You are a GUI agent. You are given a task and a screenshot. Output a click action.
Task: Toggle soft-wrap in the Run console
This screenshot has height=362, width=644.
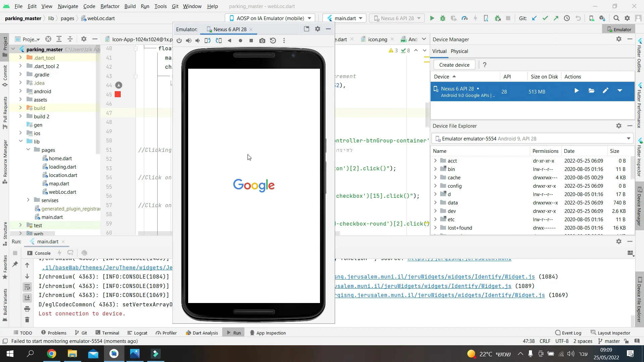(27, 287)
